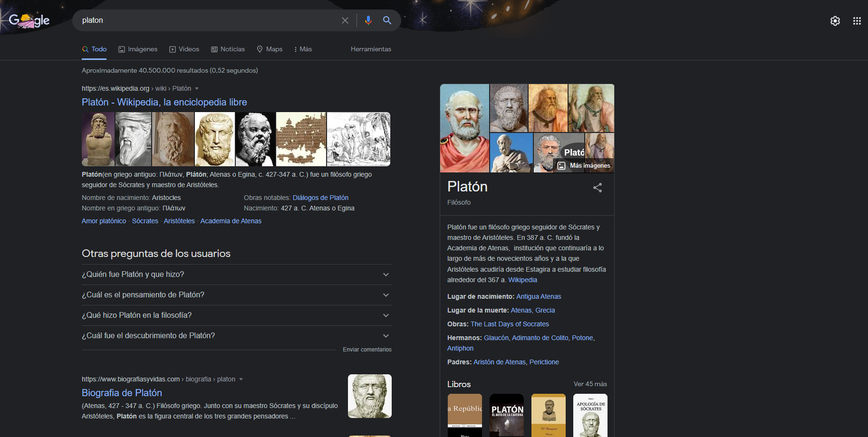Share the Platón knowledge panel

coord(598,188)
